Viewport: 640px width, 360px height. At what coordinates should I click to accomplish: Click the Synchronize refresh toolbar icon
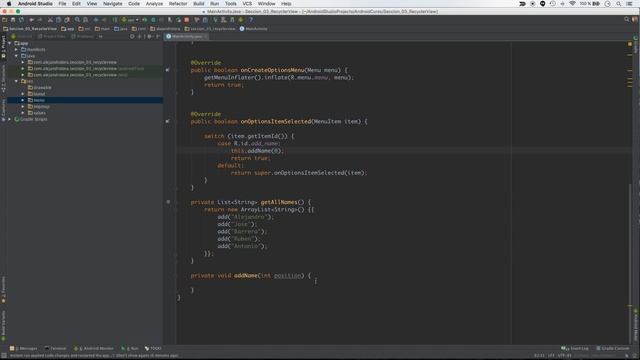tap(22, 20)
